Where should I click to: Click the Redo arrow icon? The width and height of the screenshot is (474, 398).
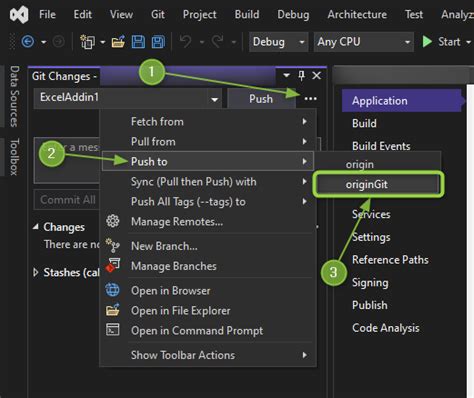(218, 42)
